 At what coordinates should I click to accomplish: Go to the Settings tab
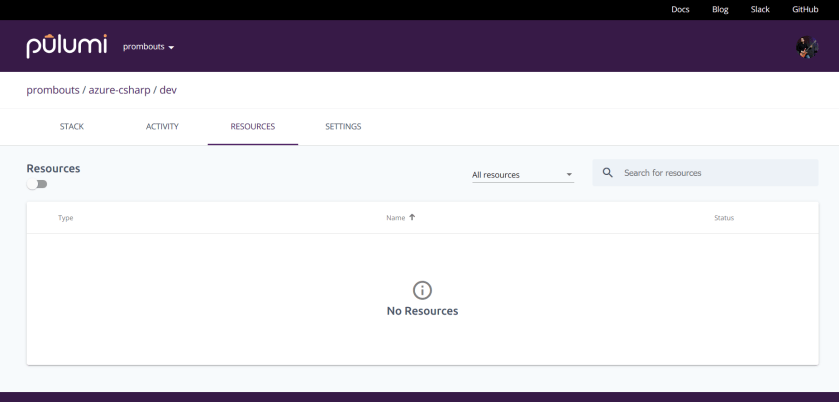tap(343, 127)
